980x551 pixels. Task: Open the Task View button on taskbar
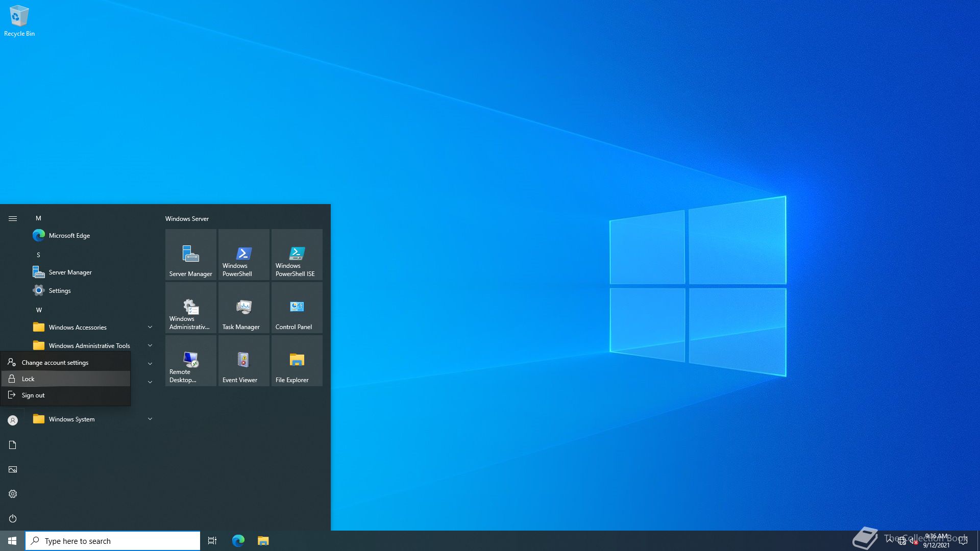click(212, 541)
